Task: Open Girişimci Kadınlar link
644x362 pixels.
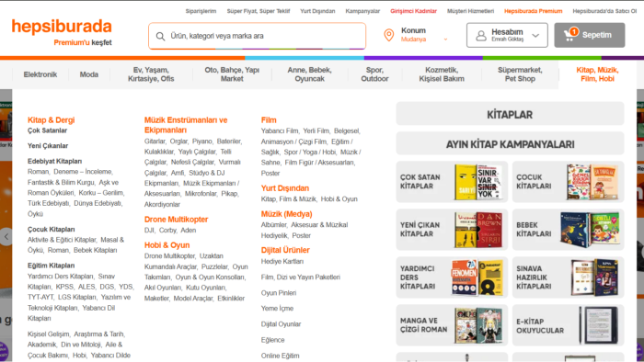Action: coord(414,11)
